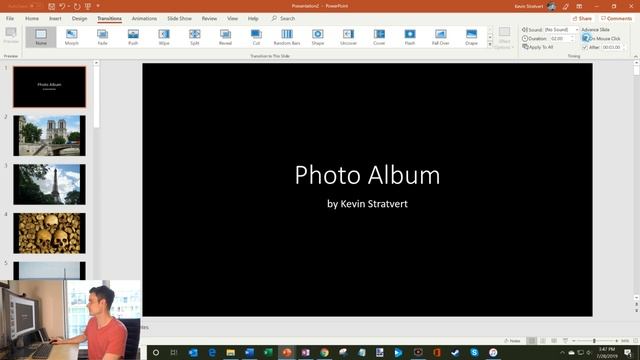This screenshot has width=640, height=360.
Task: Show hidden system tray icons
Action: point(562,352)
